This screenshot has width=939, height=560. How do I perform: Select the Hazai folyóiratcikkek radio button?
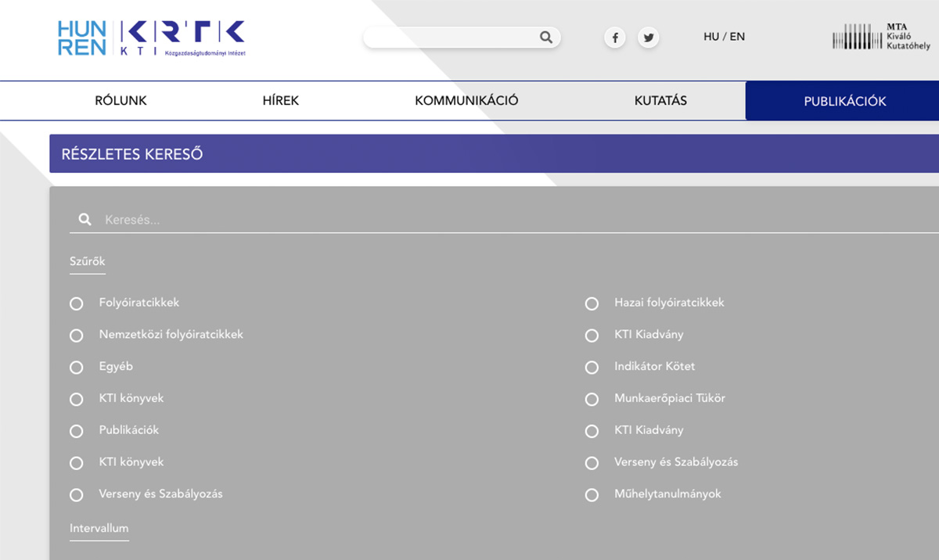click(x=592, y=303)
